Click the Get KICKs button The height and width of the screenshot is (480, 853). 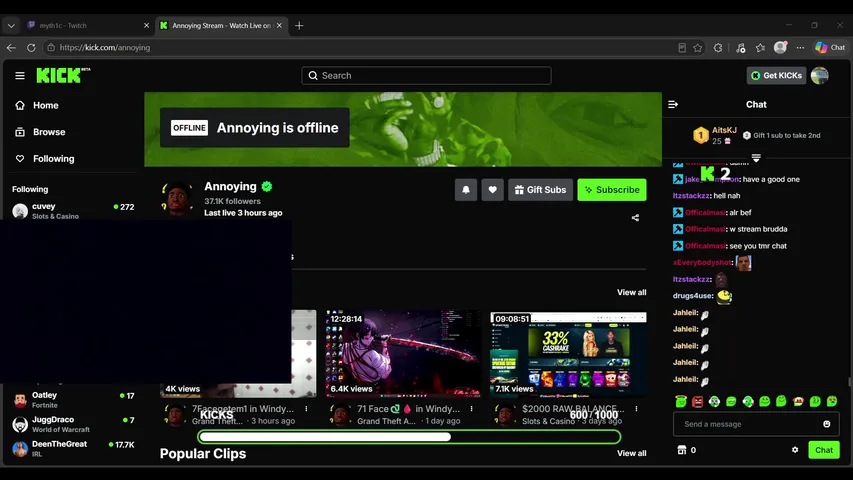[776, 76]
